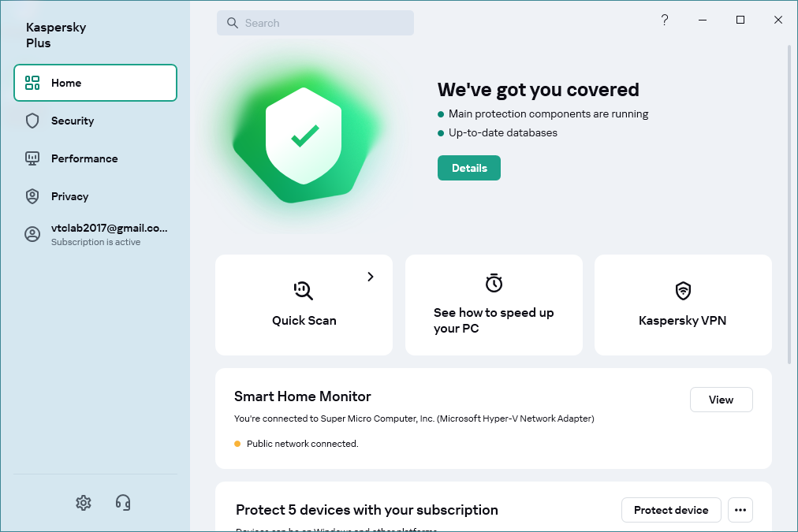Click the green protection shield graphic
The height and width of the screenshot is (532, 798).
point(304,140)
